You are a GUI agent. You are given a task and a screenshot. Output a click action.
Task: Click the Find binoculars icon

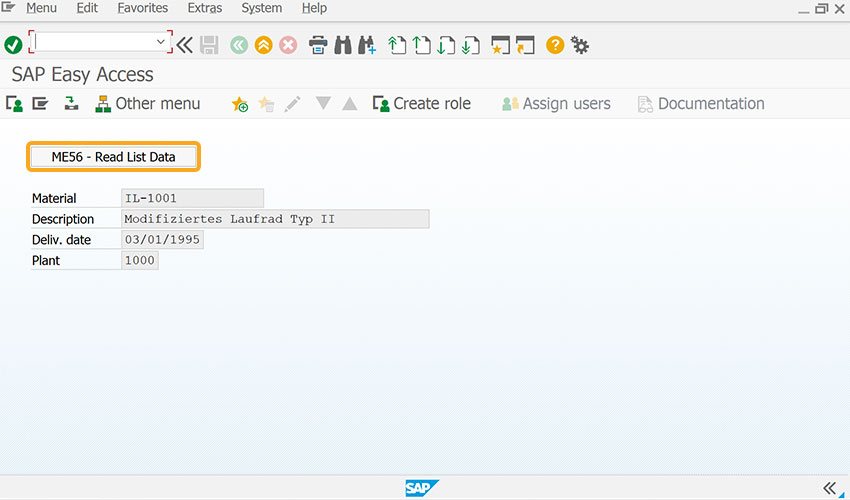pyautogui.click(x=343, y=45)
